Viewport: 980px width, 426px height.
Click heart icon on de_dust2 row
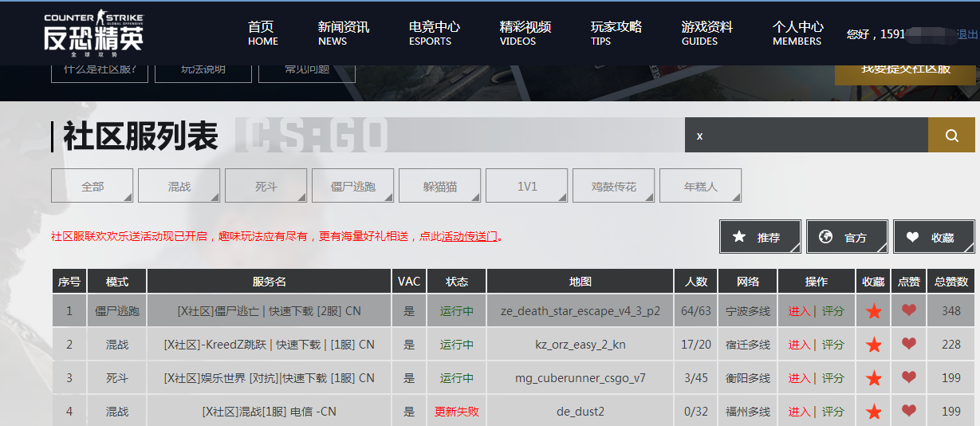point(908,412)
